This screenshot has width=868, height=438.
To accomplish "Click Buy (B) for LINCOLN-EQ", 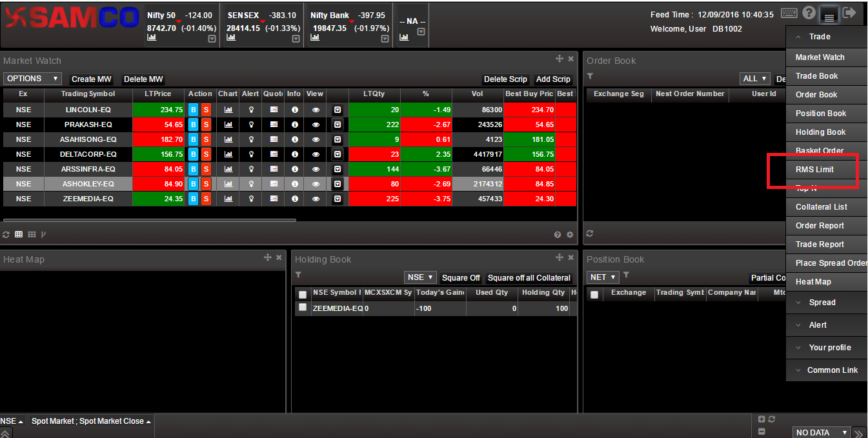I will coord(193,110).
